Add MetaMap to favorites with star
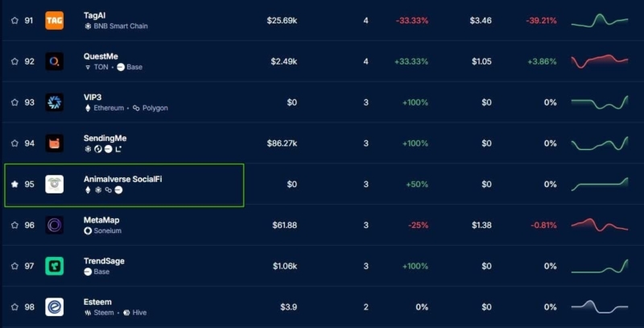644x328 pixels. click(14, 226)
